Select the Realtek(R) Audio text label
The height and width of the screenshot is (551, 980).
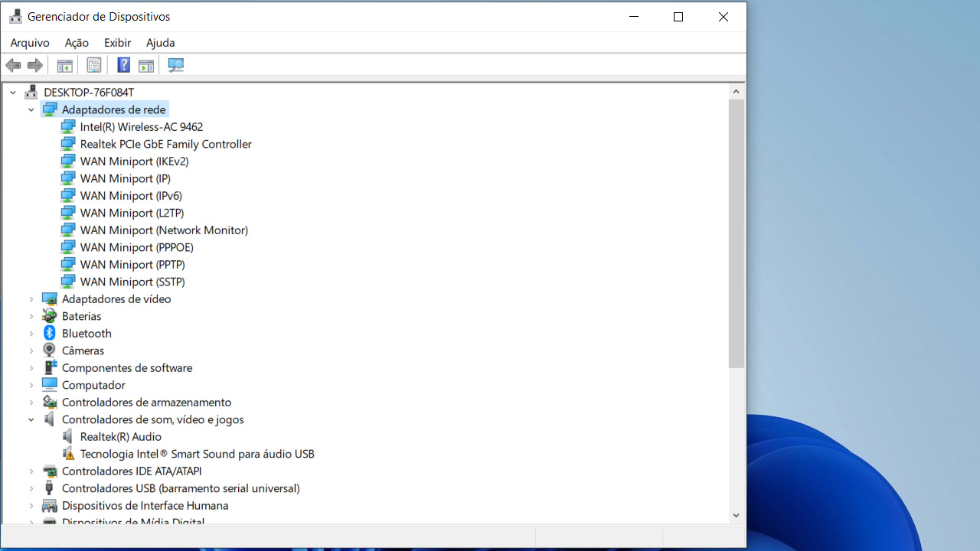(121, 437)
